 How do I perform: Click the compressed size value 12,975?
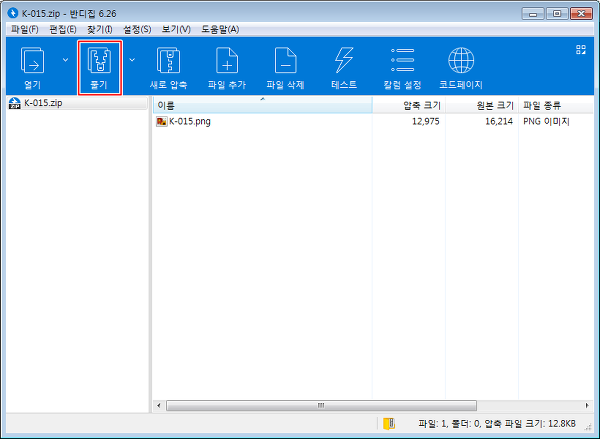pos(426,122)
